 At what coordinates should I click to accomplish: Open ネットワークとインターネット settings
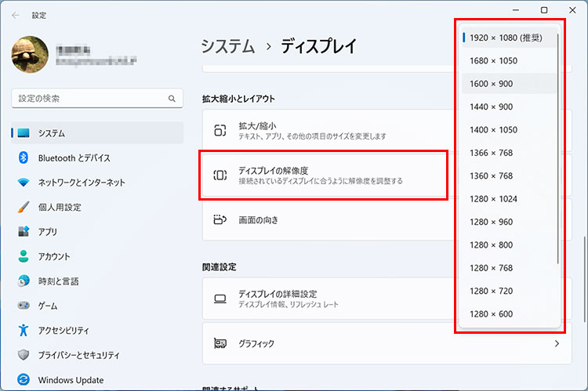pos(81,183)
